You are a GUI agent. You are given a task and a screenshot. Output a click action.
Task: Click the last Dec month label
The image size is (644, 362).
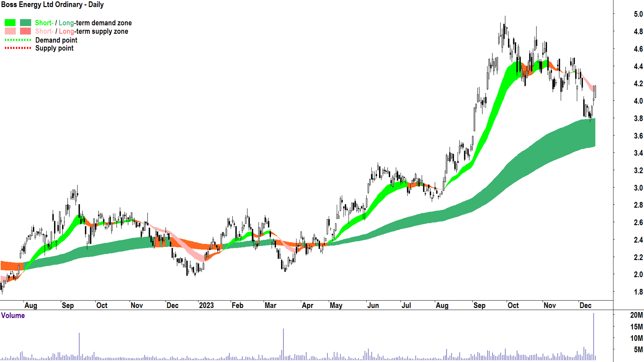(585, 305)
